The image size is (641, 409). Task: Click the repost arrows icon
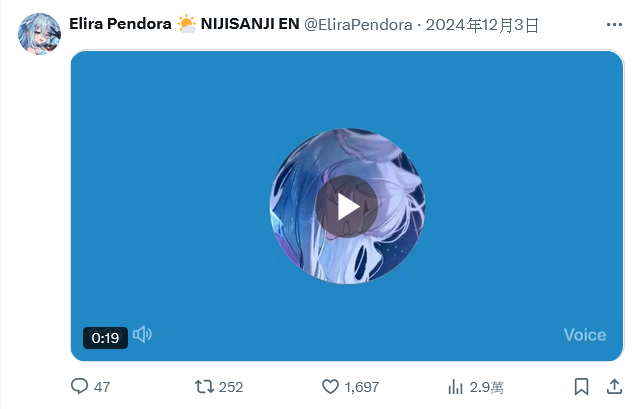click(204, 387)
